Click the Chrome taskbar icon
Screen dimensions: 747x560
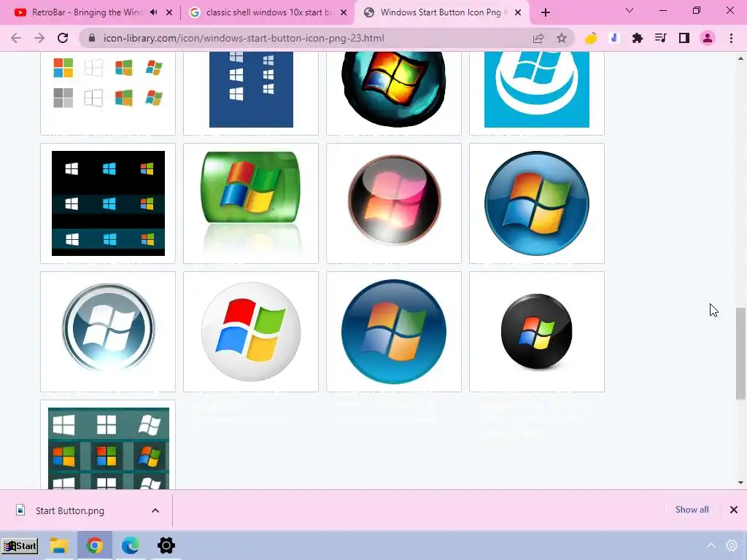click(94, 545)
